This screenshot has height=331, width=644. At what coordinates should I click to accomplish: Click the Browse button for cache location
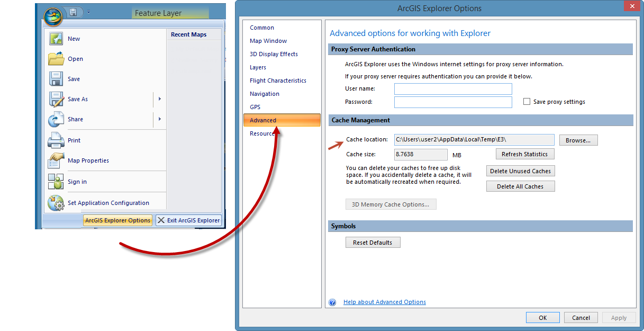click(x=578, y=140)
